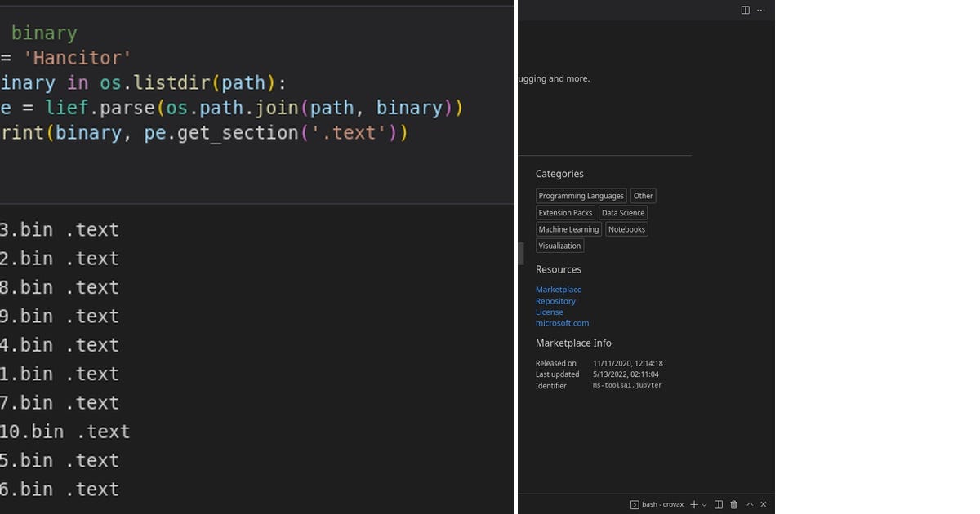Image resolution: width=980 pixels, height=514 pixels.
Task: Visit the microsoft.com link
Action: click(562, 323)
